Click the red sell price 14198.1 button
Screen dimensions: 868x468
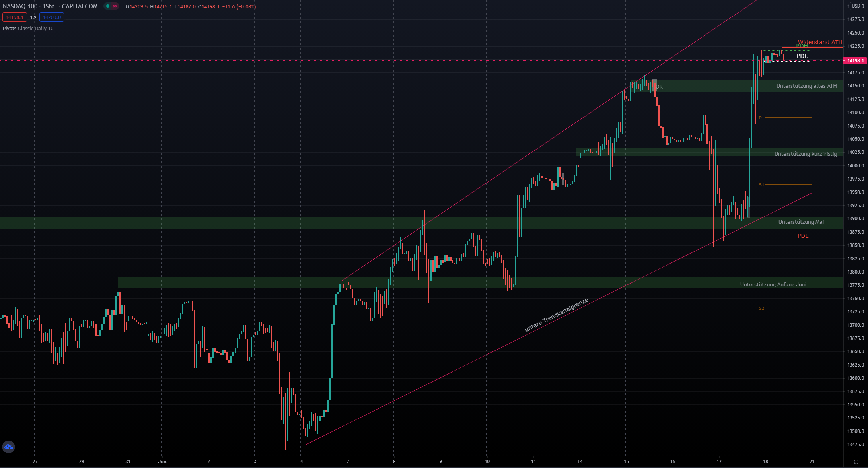coord(15,17)
